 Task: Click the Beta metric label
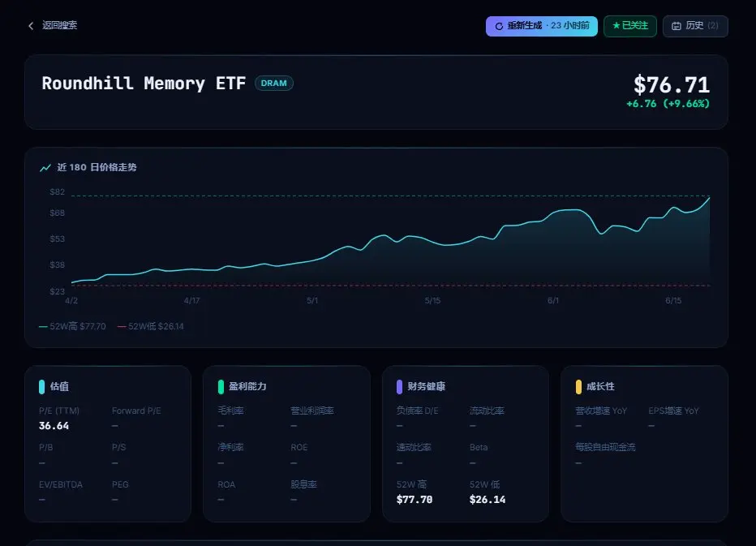[x=479, y=448]
